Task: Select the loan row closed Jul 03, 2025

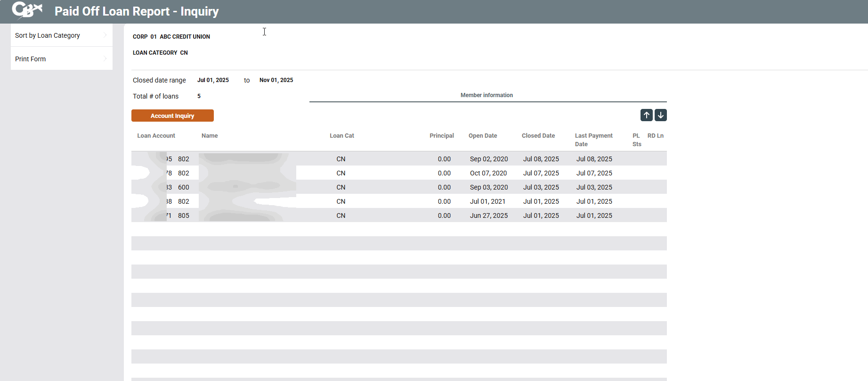Action: coord(398,187)
